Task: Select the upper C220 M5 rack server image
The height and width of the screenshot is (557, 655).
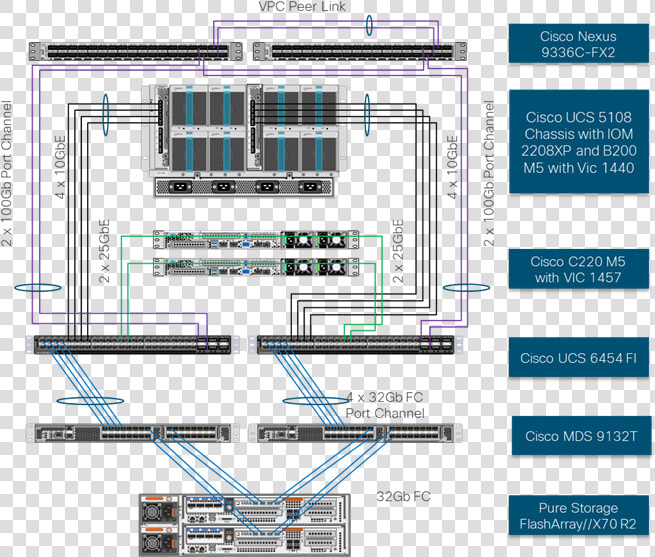Action: point(256,240)
